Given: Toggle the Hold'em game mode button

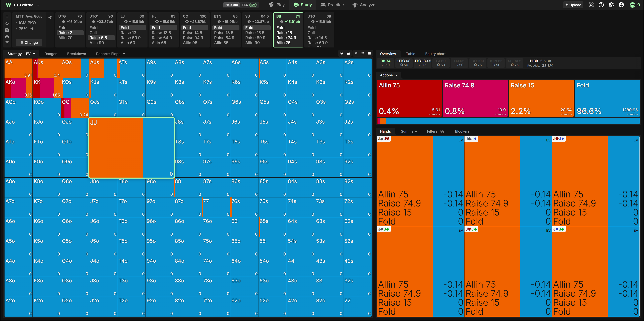Looking at the screenshot, I should click(x=232, y=5).
